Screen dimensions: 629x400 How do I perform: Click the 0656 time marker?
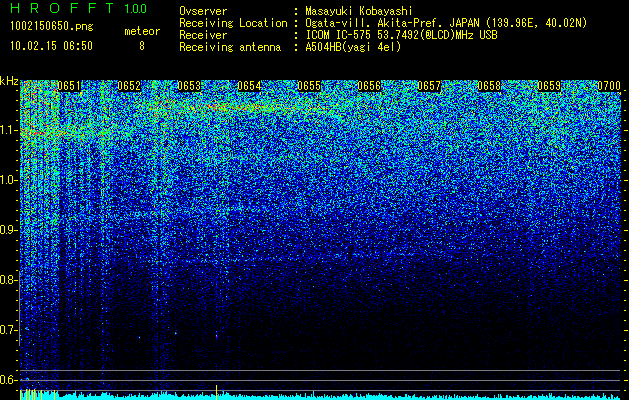click(369, 86)
